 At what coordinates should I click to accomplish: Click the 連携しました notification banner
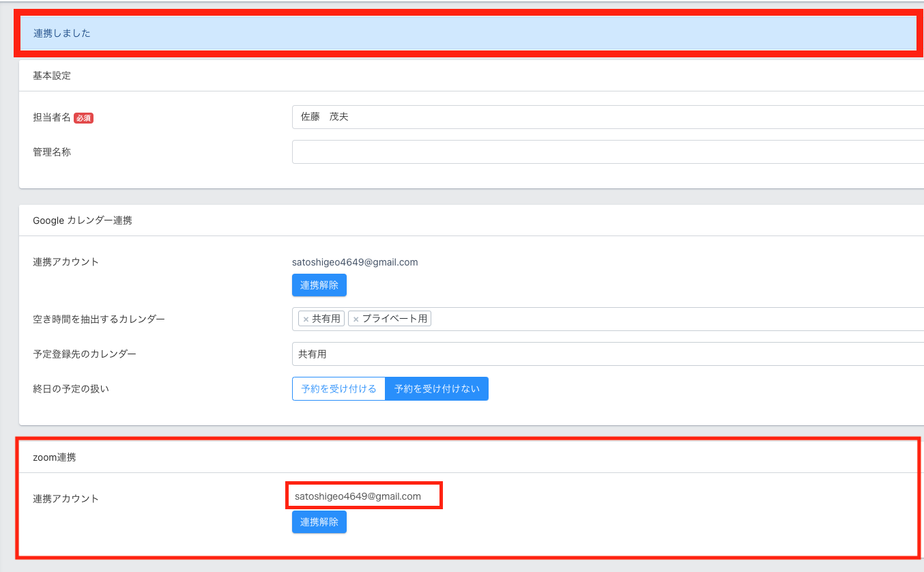pyautogui.click(x=468, y=33)
